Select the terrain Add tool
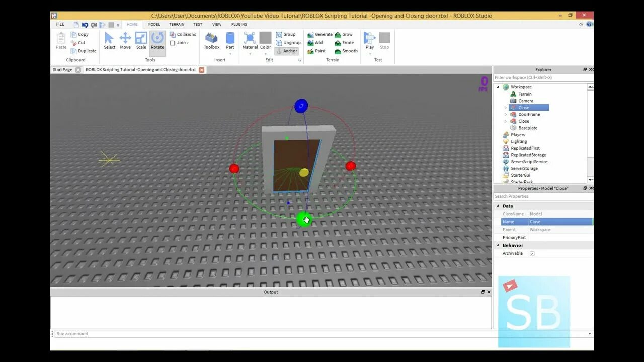 [x=315, y=43]
